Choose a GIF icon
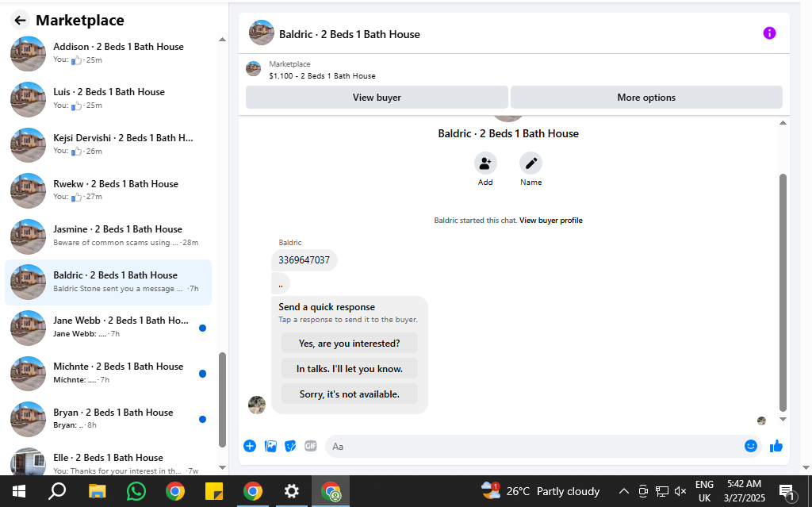Screen dimensions: 812x507 (x=311, y=446)
